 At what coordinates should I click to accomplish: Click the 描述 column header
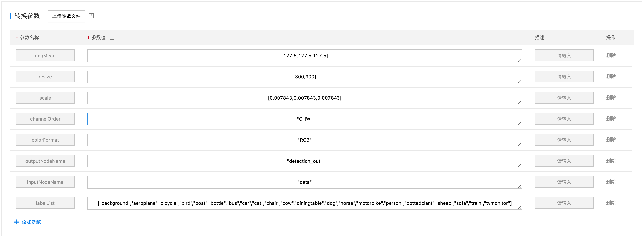click(540, 38)
